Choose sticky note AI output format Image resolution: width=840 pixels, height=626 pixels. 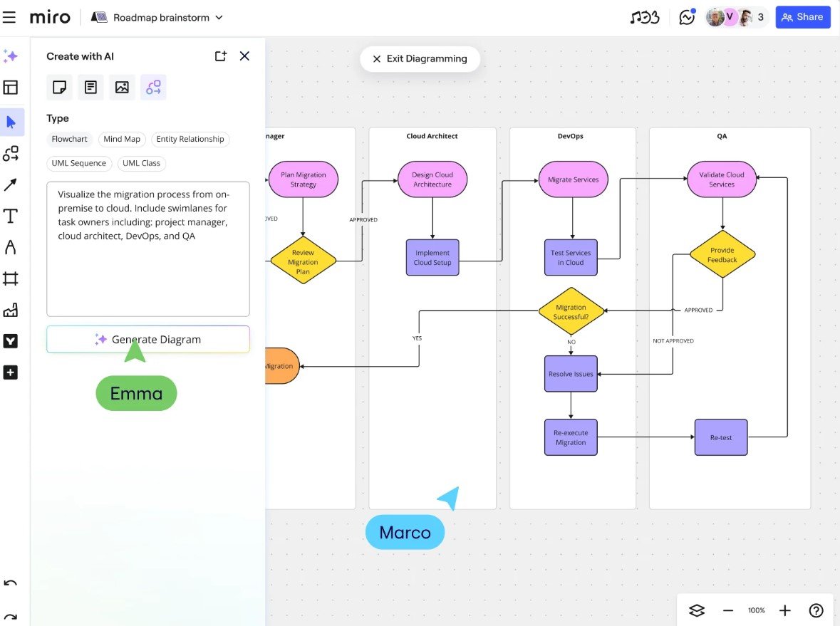59,88
